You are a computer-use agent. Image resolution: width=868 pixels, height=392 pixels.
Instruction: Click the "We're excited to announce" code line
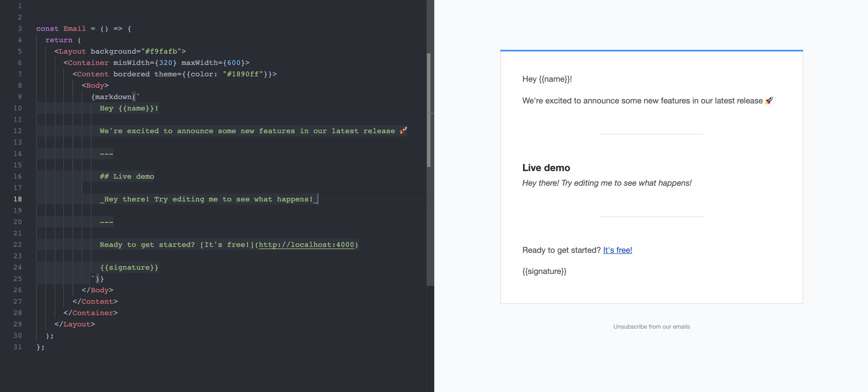point(253,131)
